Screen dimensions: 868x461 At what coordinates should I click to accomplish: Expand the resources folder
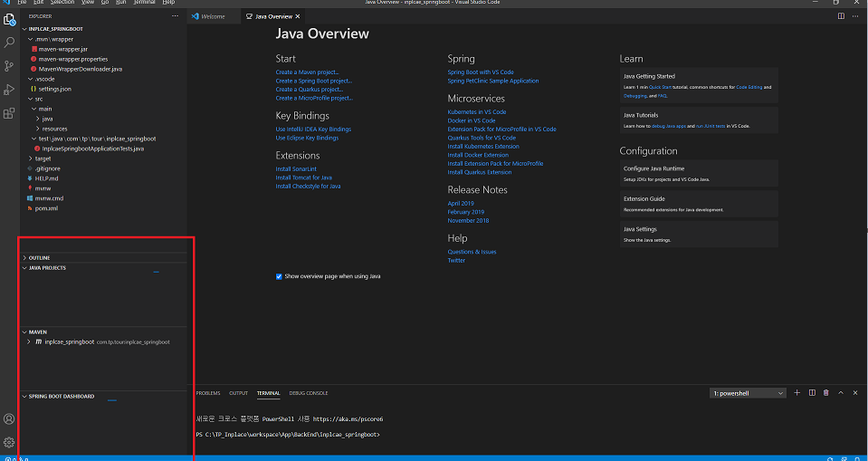point(38,129)
